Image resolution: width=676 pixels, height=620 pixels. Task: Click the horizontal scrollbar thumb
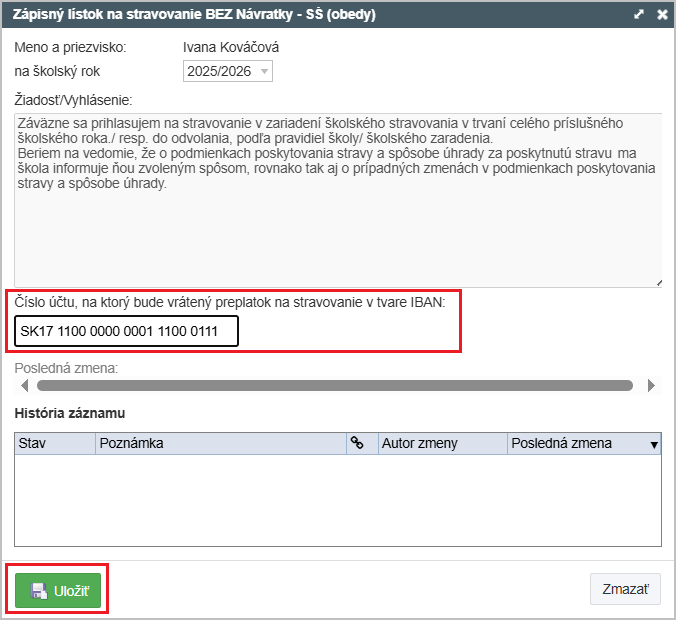335,385
